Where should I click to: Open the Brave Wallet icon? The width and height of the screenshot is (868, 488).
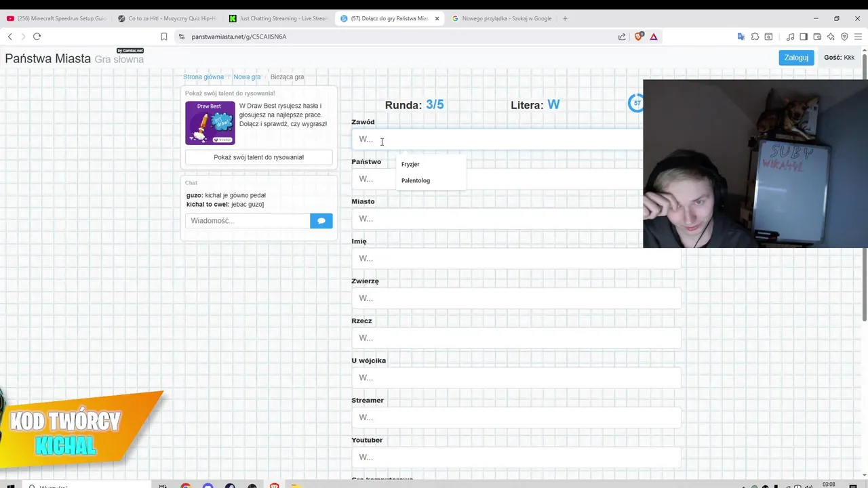point(817,37)
